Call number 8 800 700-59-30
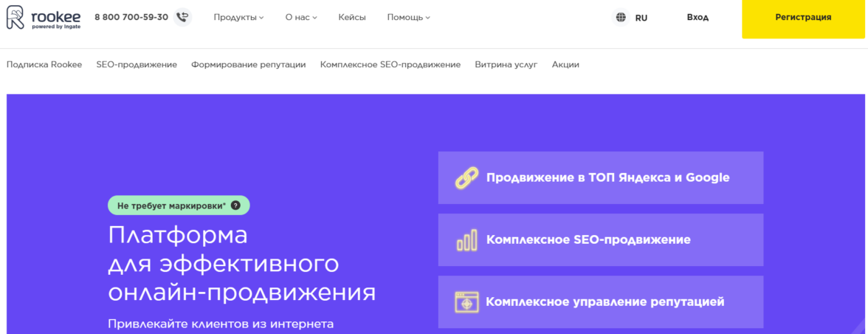Image resolution: width=868 pixels, height=334 pixels. 131,17
